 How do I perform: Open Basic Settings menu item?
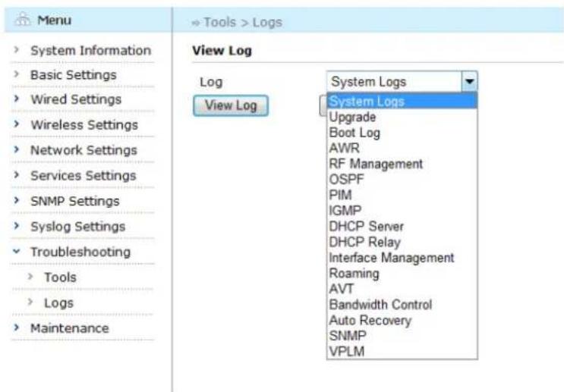click(74, 75)
